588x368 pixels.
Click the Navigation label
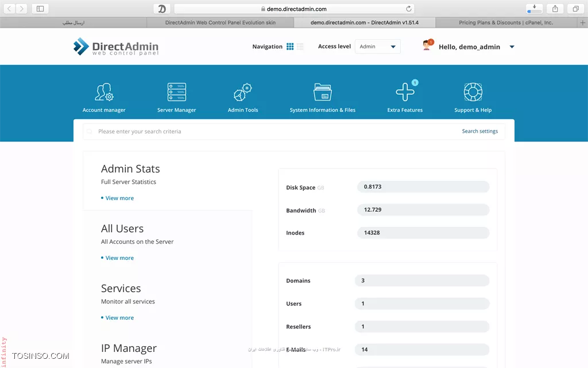[268, 47]
